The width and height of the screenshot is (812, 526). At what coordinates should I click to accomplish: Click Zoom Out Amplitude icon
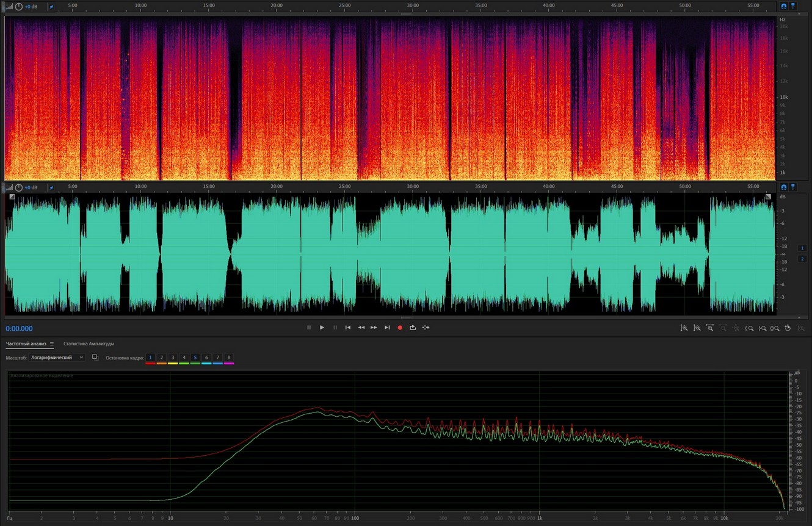coord(697,328)
